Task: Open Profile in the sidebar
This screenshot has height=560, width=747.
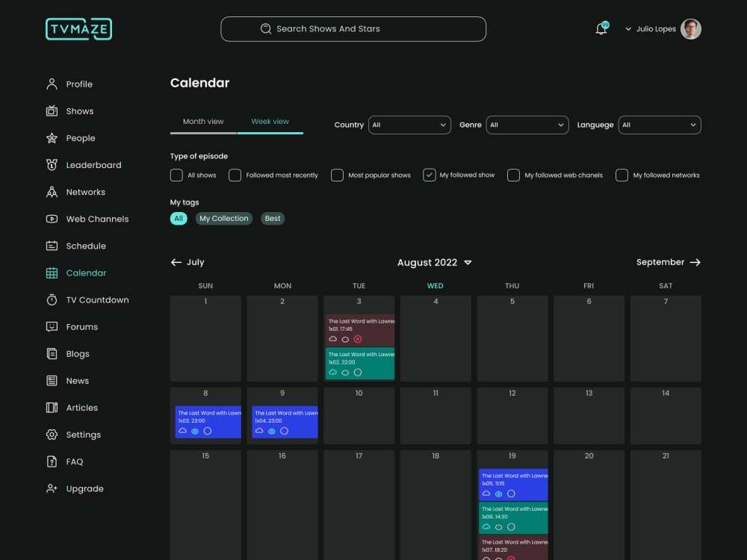Action: click(x=69, y=84)
